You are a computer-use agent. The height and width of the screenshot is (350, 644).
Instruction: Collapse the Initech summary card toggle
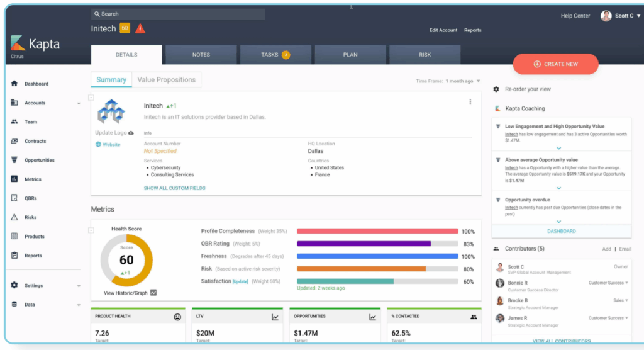coord(91,98)
